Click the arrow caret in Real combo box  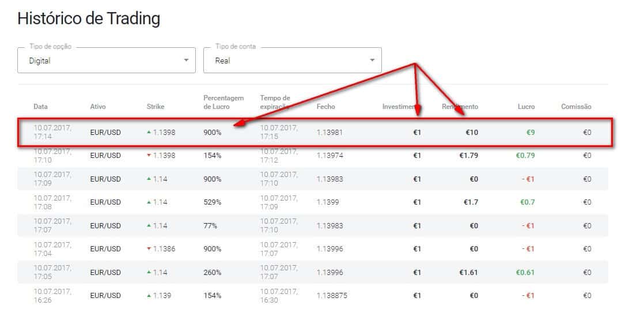372,61
